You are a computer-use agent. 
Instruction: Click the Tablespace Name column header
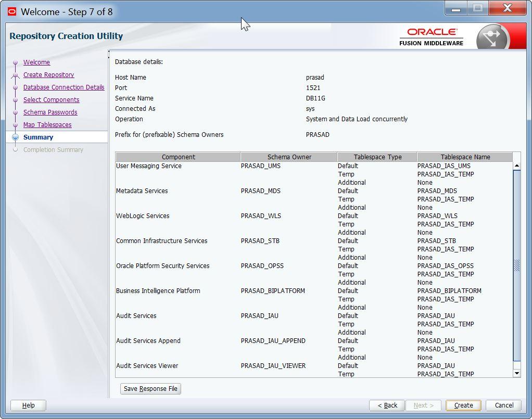[465, 157]
